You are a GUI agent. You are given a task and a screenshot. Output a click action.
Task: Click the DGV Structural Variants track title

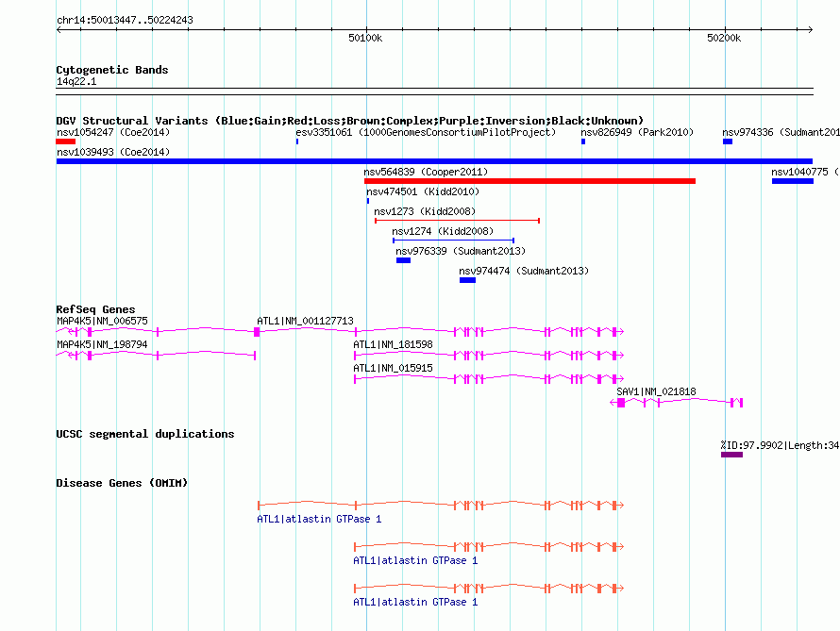(350, 121)
